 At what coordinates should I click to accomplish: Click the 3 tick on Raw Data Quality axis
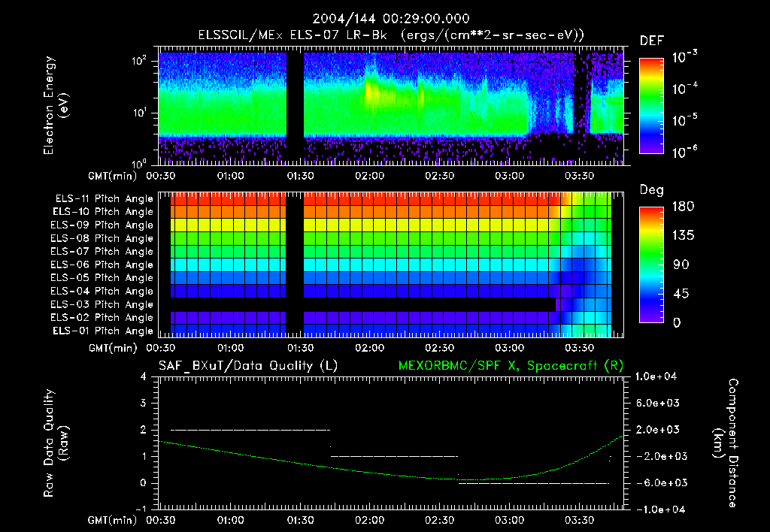[x=143, y=404]
